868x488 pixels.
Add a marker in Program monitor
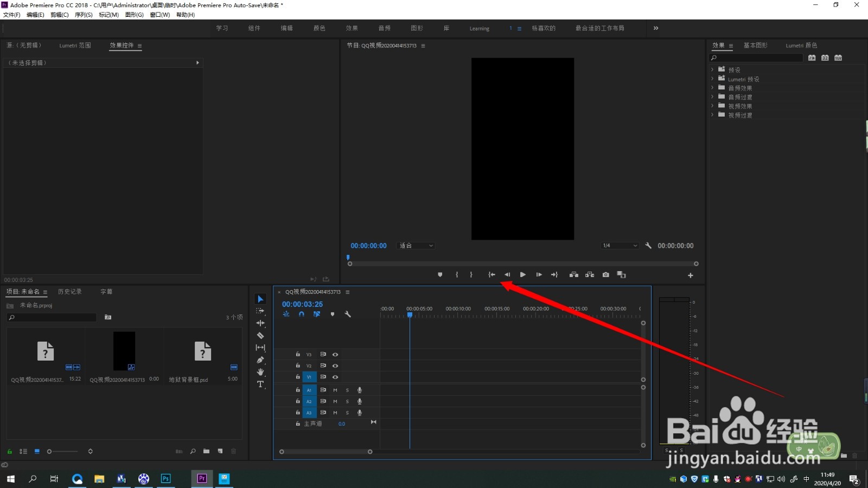tap(440, 275)
